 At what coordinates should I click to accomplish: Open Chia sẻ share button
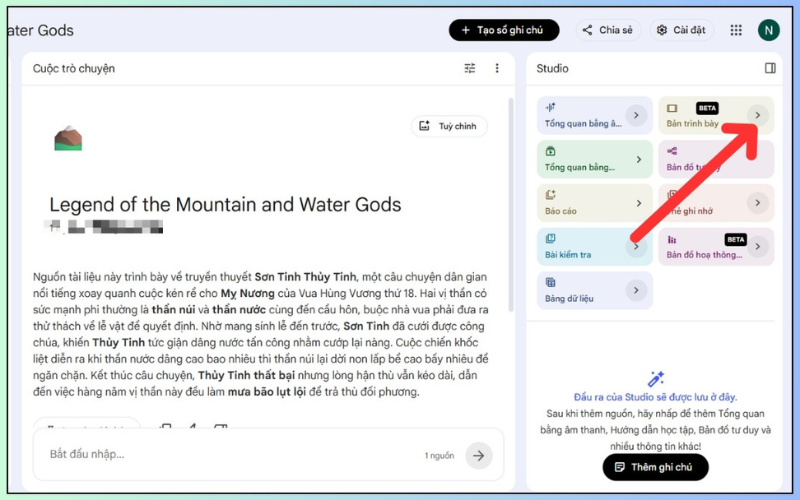coord(608,30)
